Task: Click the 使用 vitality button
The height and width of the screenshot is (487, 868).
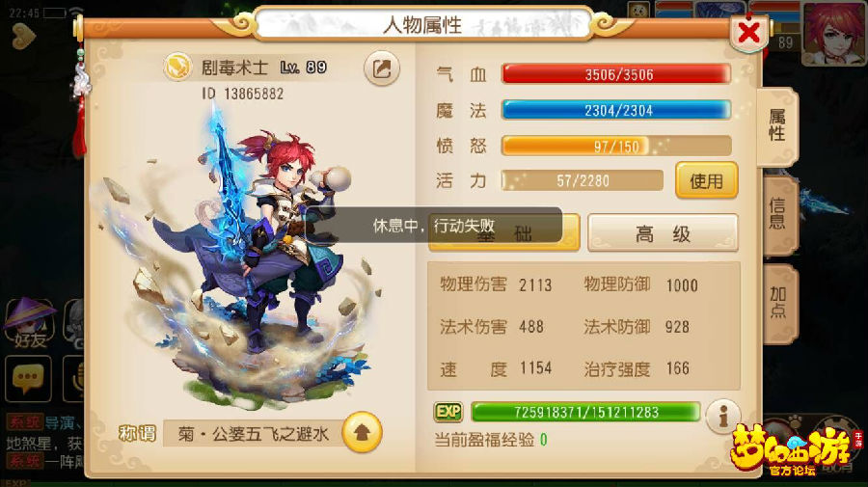Action: point(706,180)
